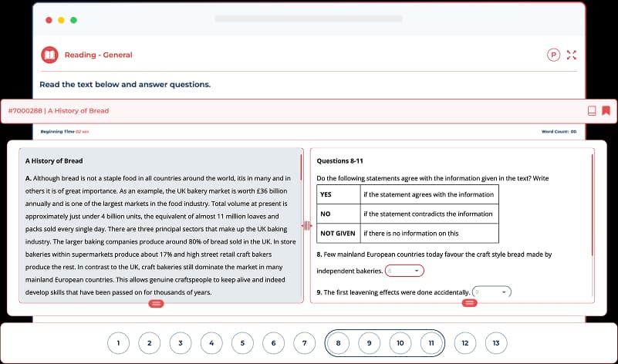
Task: Select question 11 in the navigator
Action: coord(432,343)
